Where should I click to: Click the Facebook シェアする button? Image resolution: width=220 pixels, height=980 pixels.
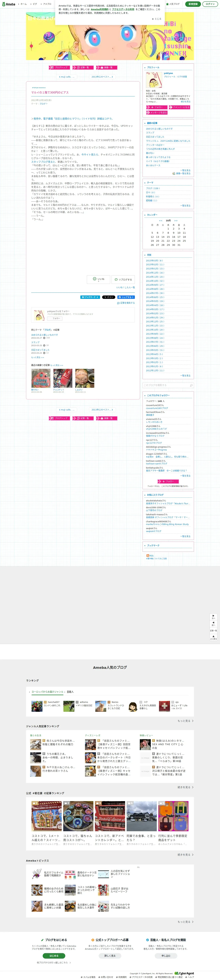(126, 297)
